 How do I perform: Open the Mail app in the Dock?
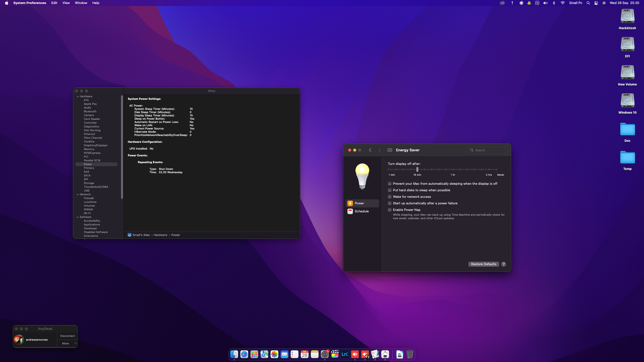284,354
